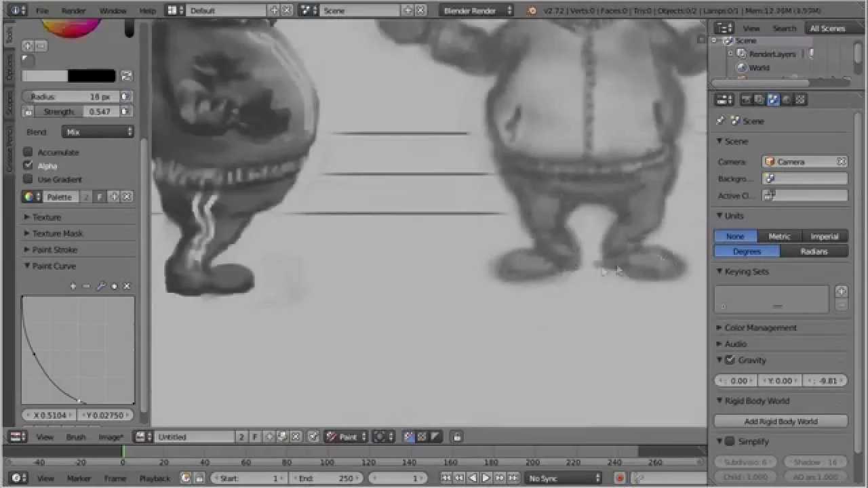Image resolution: width=868 pixels, height=488 pixels.
Task: Click the Blender info editor icon
Action: [x=16, y=10]
